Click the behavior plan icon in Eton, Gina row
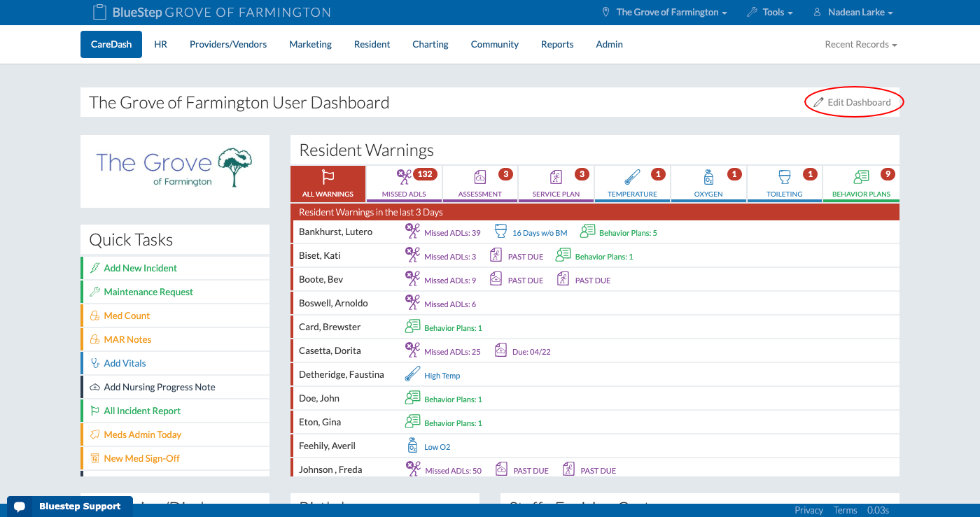The height and width of the screenshot is (517, 980). (413, 422)
